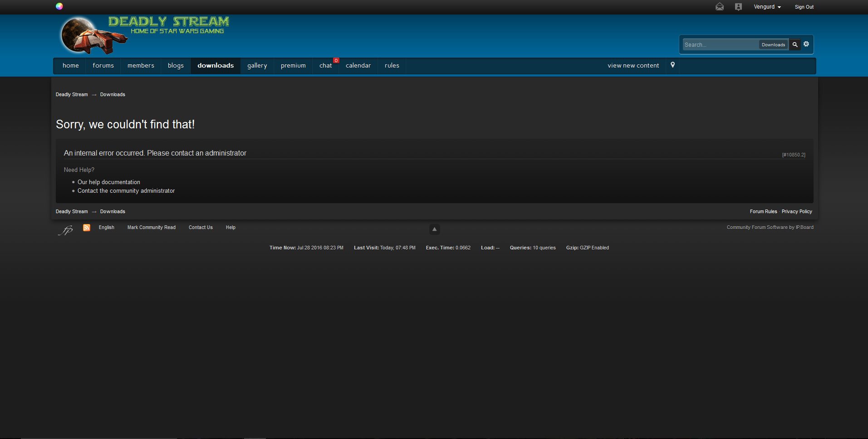Open the notifications icon beside Vengurd
868x439 pixels.
point(739,7)
